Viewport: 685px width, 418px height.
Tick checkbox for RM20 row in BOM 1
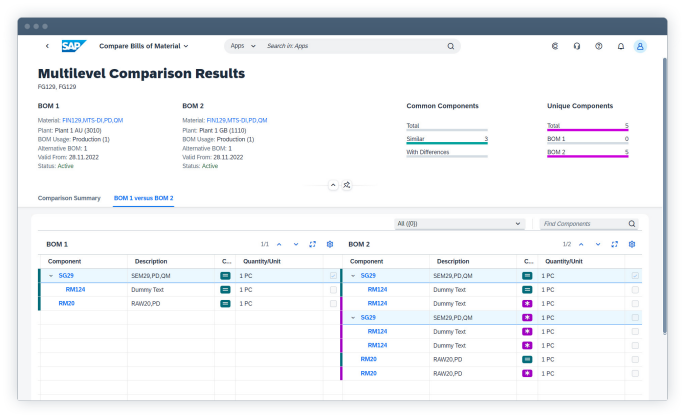(x=333, y=303)
